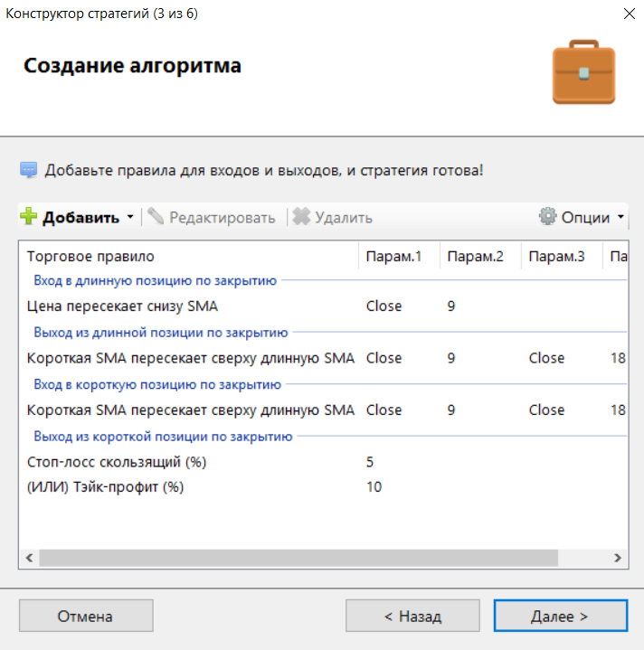Viewport: 644px width, 650px height.
Task: Click value 5 of trailing stop-loss
Action: (370, 462)
